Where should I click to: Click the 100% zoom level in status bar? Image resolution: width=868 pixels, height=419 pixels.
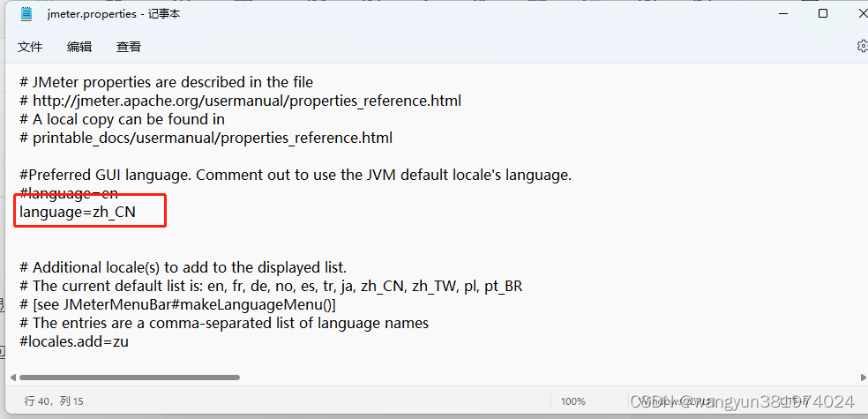(573, 401)
